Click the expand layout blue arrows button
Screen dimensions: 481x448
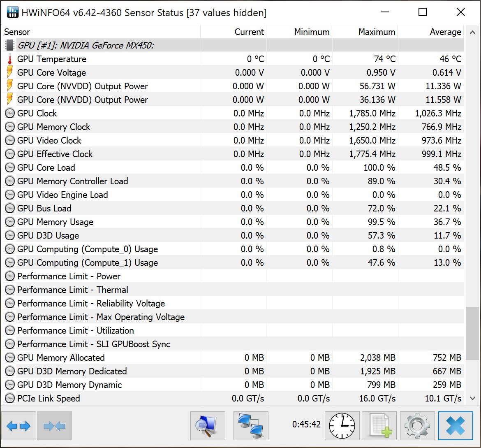[x=19, y=426]
